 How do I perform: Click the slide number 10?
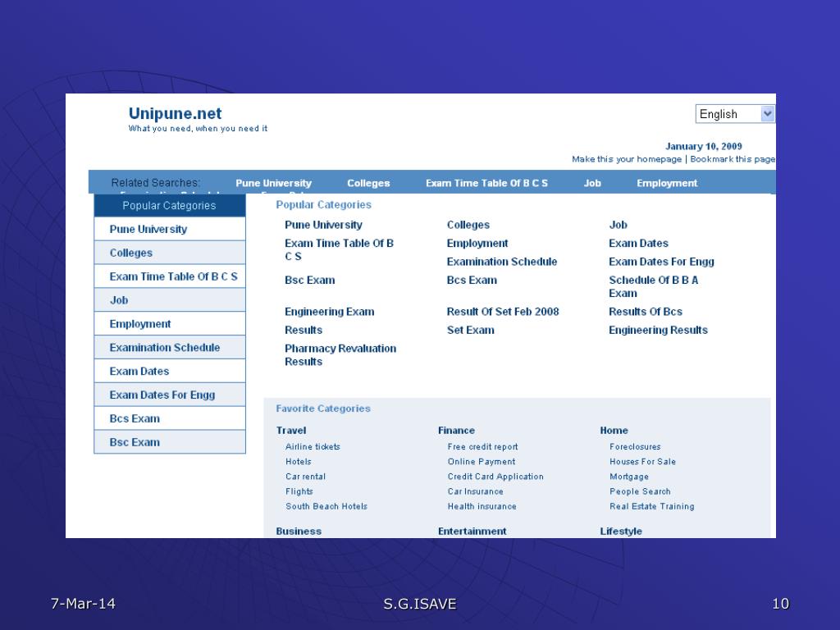click(x=781, y=604)
